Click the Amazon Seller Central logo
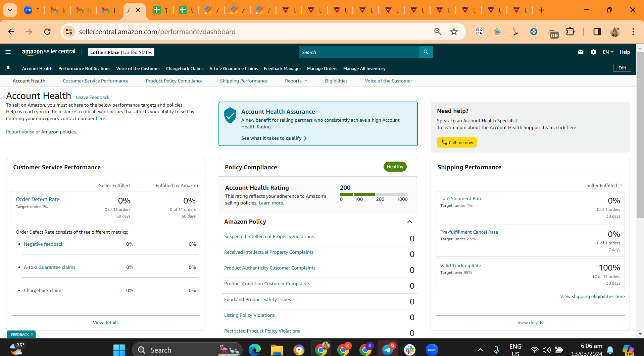This screenshot has width=644, height=356. (x=49, y=52)
